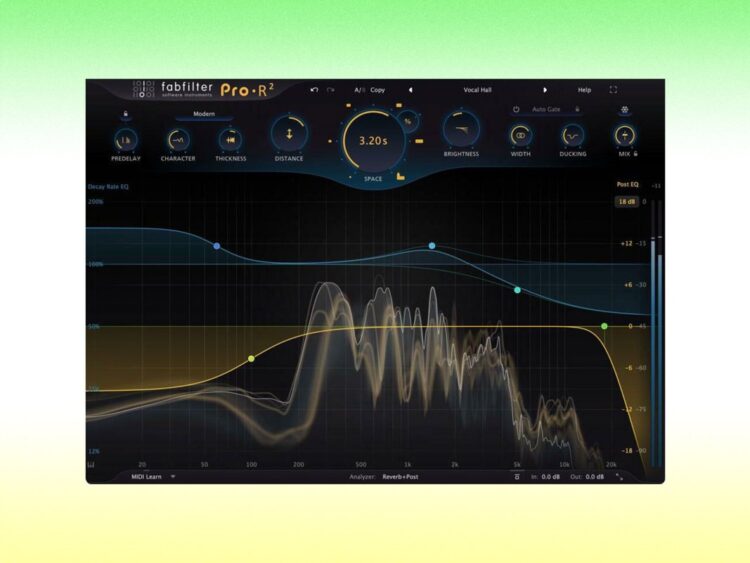
Task: Select the teal high-shelf decay EQ node
Action: coord(517,290)
